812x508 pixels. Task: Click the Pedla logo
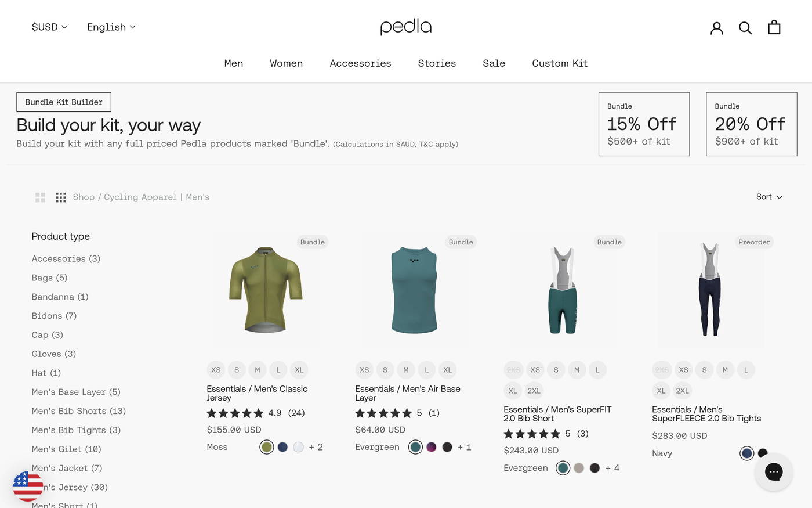click(x=406, y=26)
